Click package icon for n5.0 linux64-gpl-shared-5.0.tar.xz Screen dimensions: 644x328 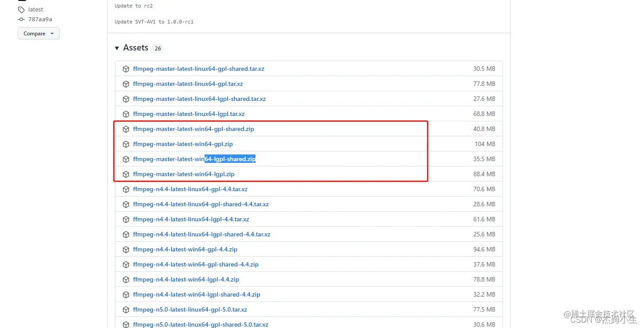point(126,324)
